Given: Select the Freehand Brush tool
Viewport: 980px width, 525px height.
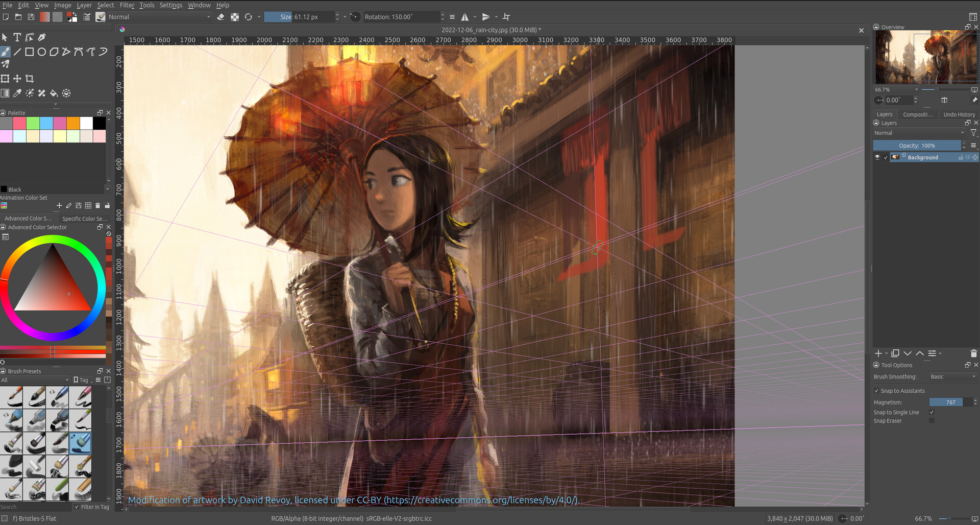Looking at the screenshot, I should point(6,51).
